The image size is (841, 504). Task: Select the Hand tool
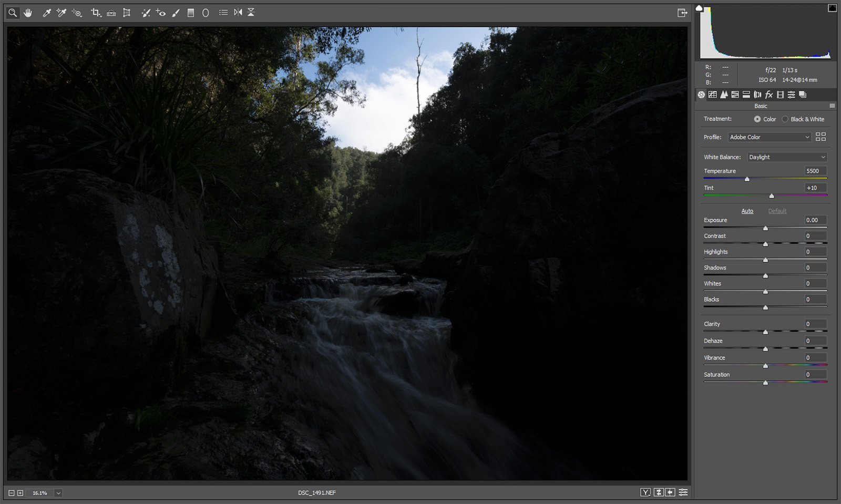point(28,13)
